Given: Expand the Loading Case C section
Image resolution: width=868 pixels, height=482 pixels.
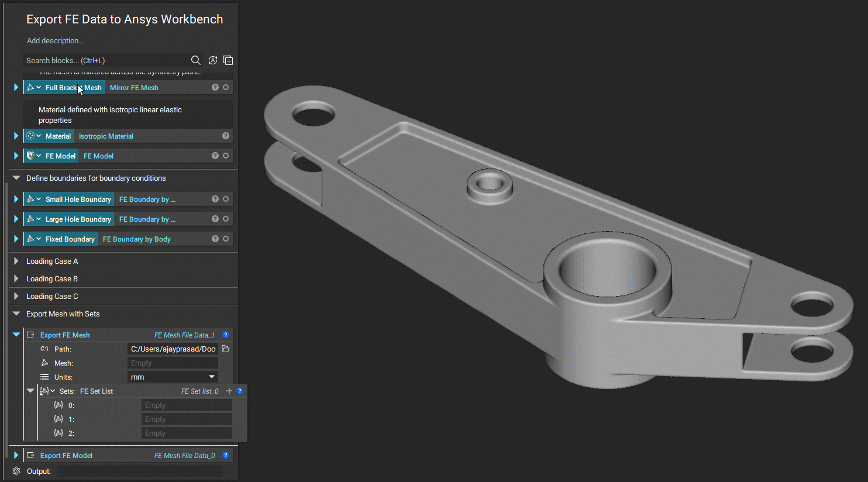Looking at the screenshot, I should [16, 296].
